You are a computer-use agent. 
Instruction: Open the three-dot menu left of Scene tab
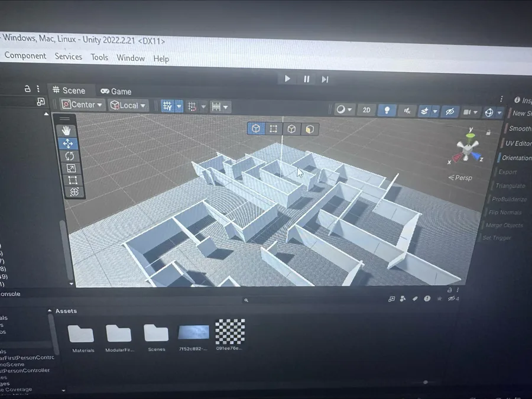click(38, 89)
